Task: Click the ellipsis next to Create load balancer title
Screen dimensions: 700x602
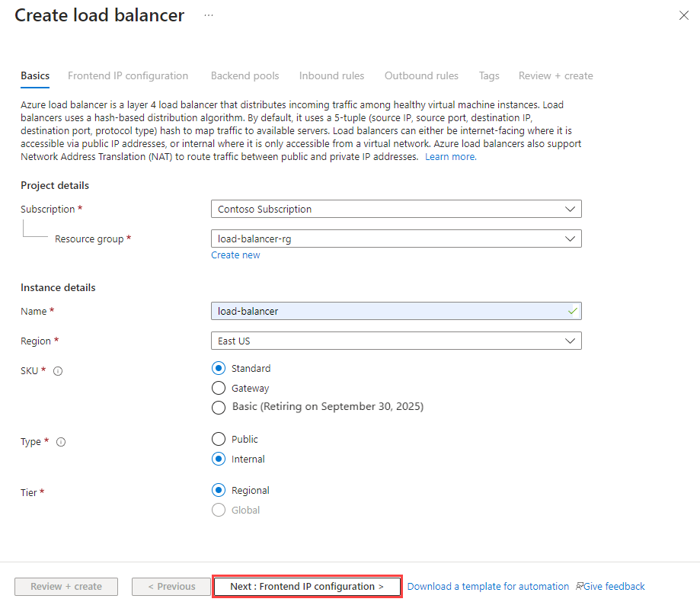Action: (x=208, y=14)
